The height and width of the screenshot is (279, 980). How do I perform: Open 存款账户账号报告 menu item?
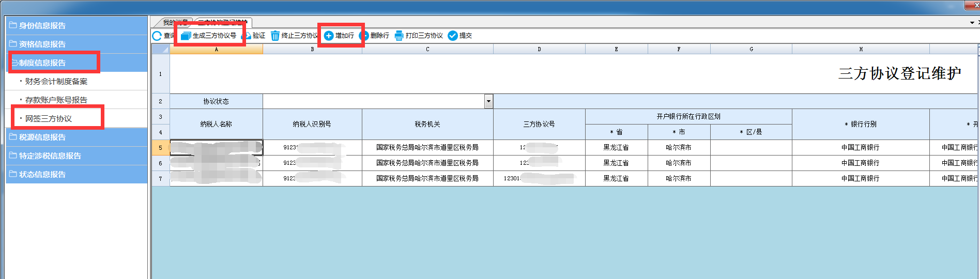coord(56,100)
